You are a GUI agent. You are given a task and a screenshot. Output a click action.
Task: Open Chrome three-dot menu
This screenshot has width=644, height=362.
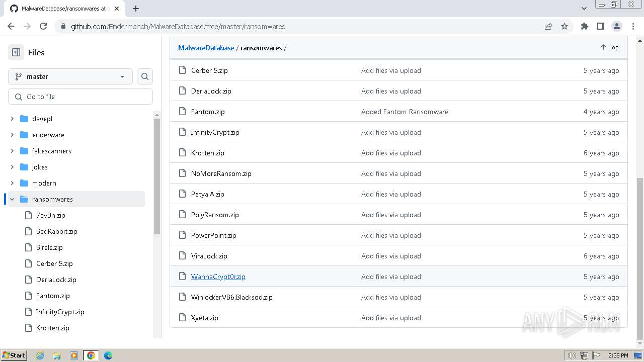tap(632, 26)
